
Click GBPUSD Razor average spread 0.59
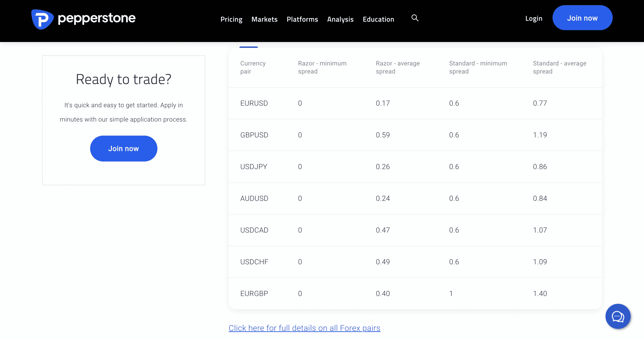coord(383,135)
